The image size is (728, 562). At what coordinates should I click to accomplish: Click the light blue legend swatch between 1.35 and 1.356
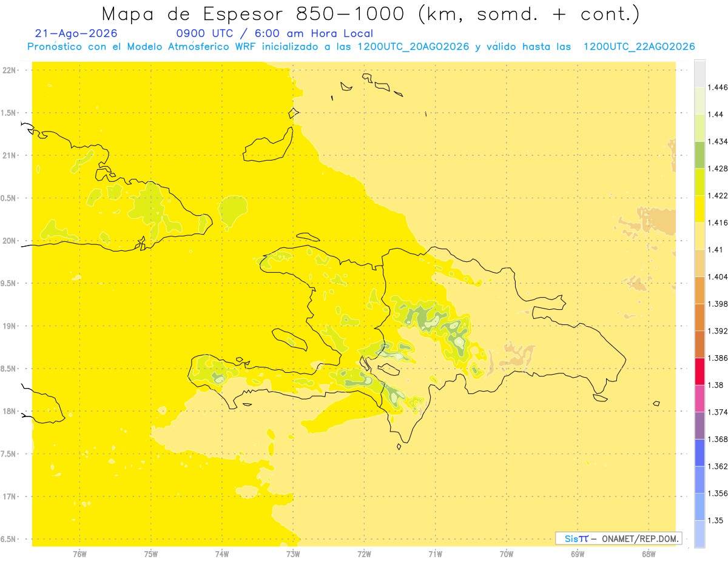pos(699,506)
